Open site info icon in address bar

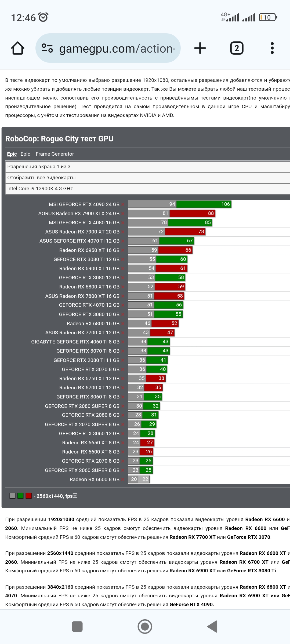coord(47,48)
